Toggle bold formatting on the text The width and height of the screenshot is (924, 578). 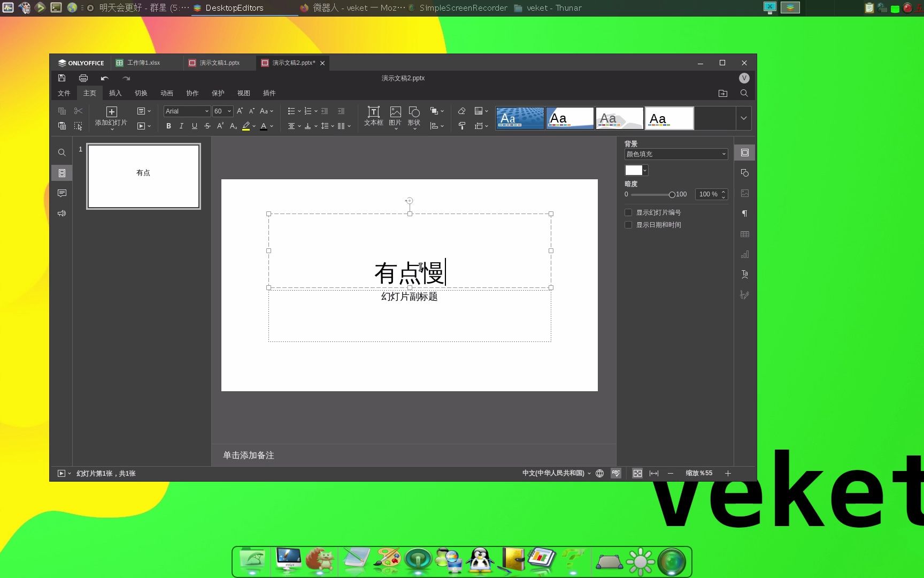tap(168, 126)
